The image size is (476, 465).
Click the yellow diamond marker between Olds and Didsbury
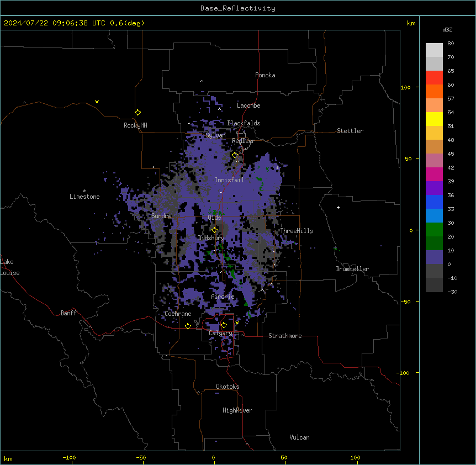click(214, 230)
